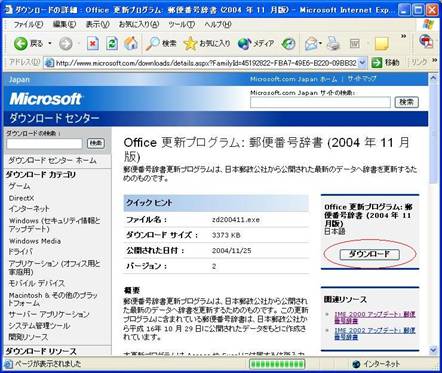The image size is (442, 373).
Task: Click the status bar page icon
Action: [9, 364]
